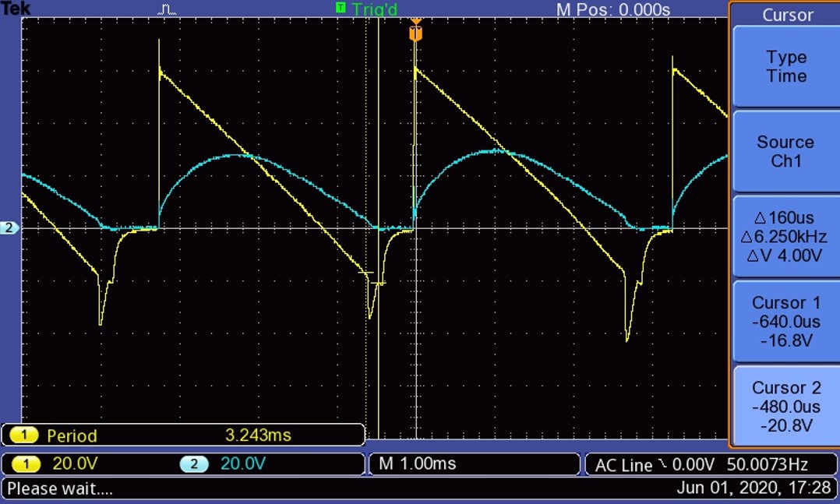
Task: Open the AC Line trigger source readout
Action: pos(623,465)
